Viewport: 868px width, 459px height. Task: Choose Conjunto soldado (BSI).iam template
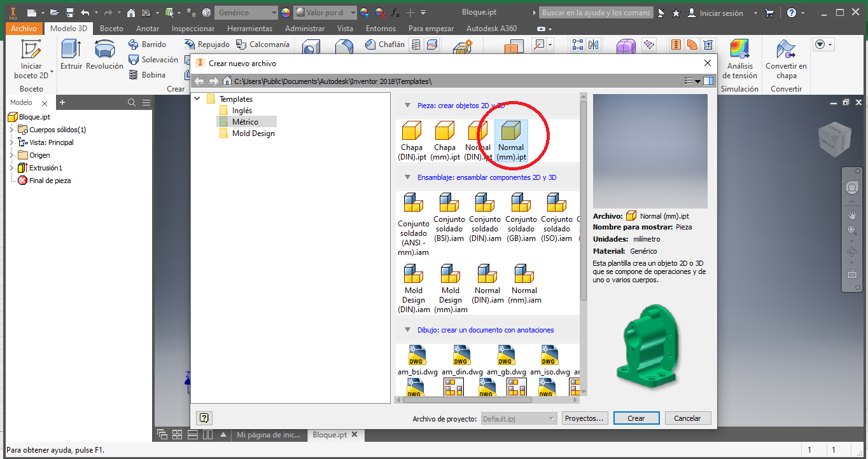[x=449, y=217]
